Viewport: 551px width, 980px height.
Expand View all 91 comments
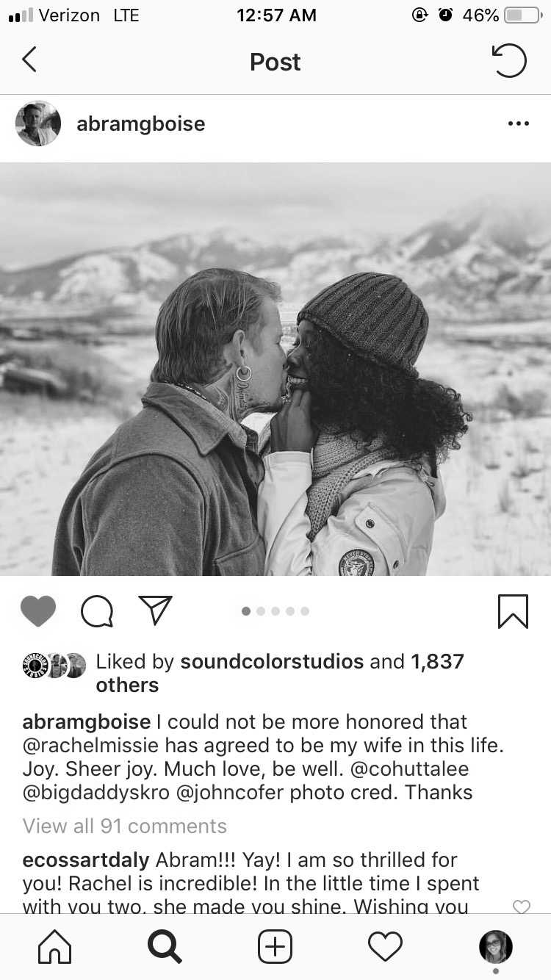125,826
